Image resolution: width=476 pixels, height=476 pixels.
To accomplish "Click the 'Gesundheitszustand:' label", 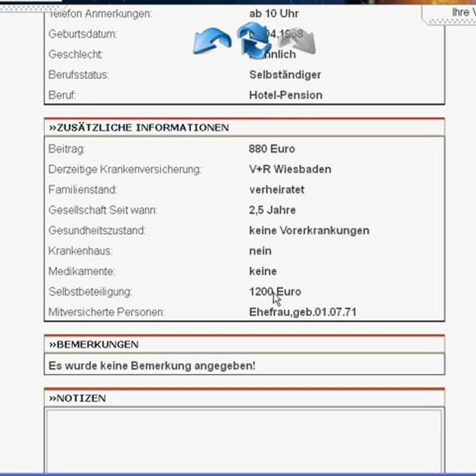I will point(97,231).
